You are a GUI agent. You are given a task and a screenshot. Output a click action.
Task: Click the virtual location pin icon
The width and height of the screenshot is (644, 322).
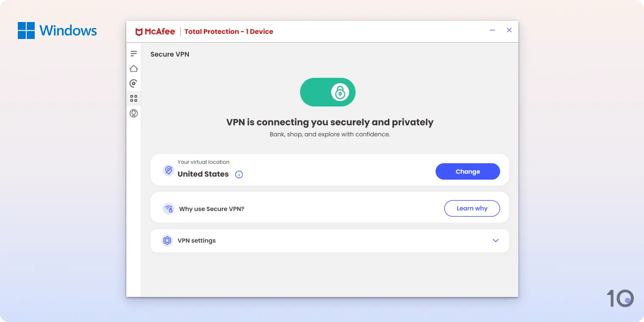[169, 170]
